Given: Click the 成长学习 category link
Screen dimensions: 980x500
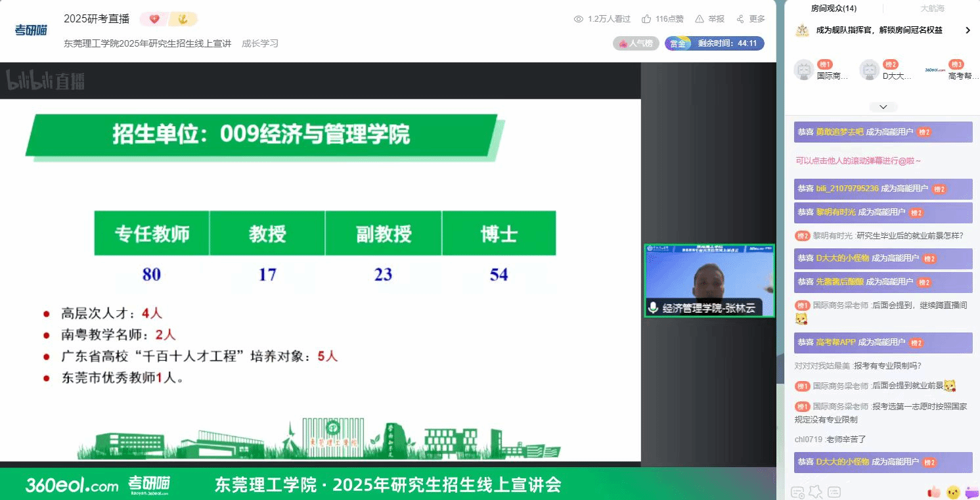Looking at the screenshot, I should click(260, 43).
